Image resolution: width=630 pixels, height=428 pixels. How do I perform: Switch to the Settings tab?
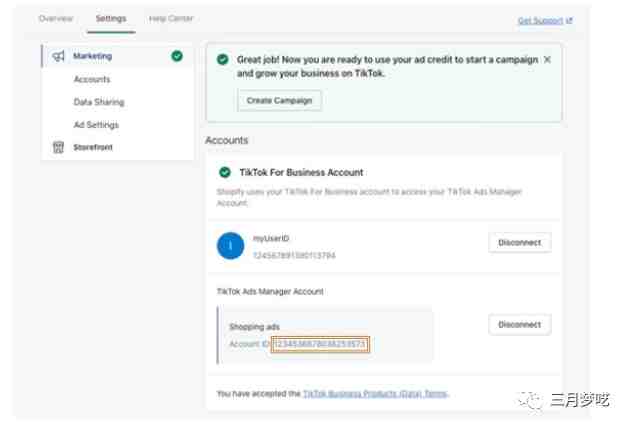point(111,19)
